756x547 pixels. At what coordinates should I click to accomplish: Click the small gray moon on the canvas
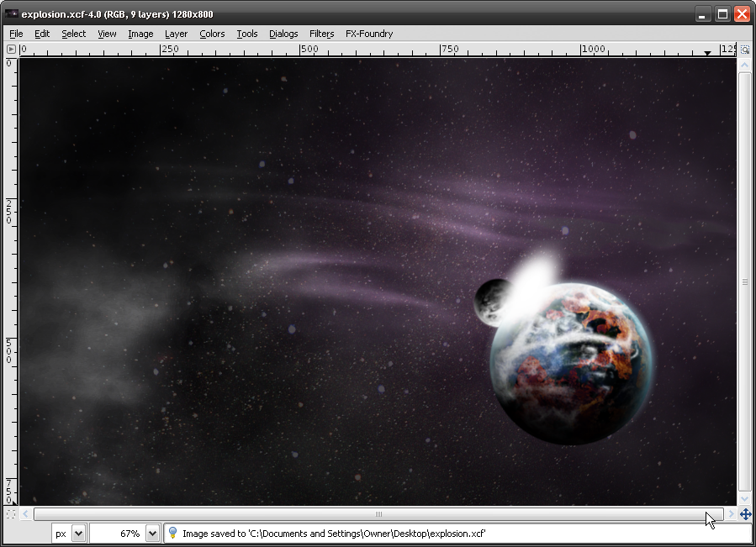pyautogui.click(x=492, y=302)
